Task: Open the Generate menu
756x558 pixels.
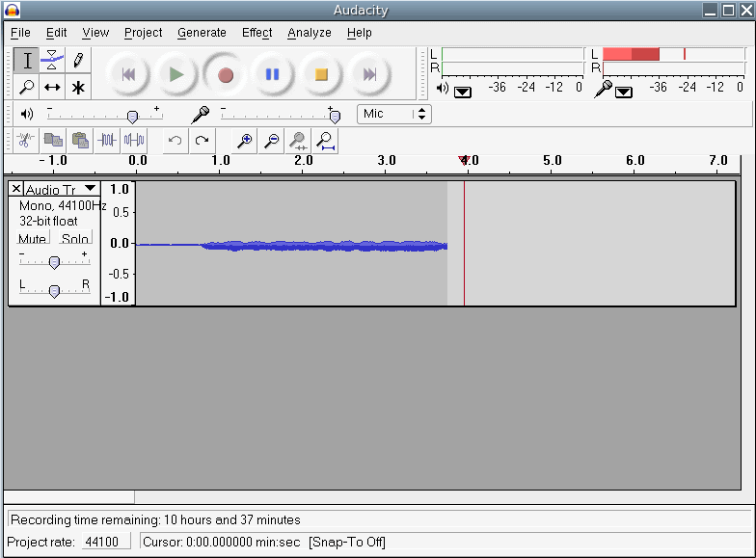Action: tap(202, 33)
